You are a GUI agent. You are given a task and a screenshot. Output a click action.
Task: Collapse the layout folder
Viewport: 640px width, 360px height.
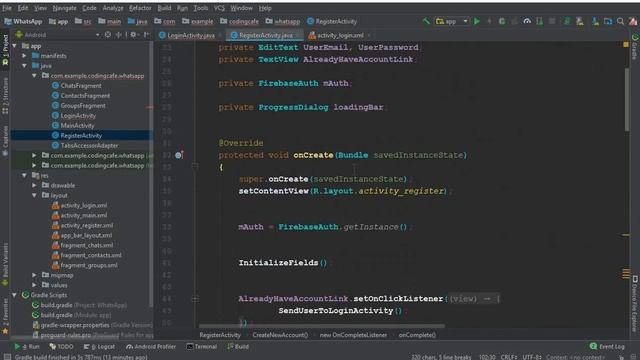click(x=34, y=195)
